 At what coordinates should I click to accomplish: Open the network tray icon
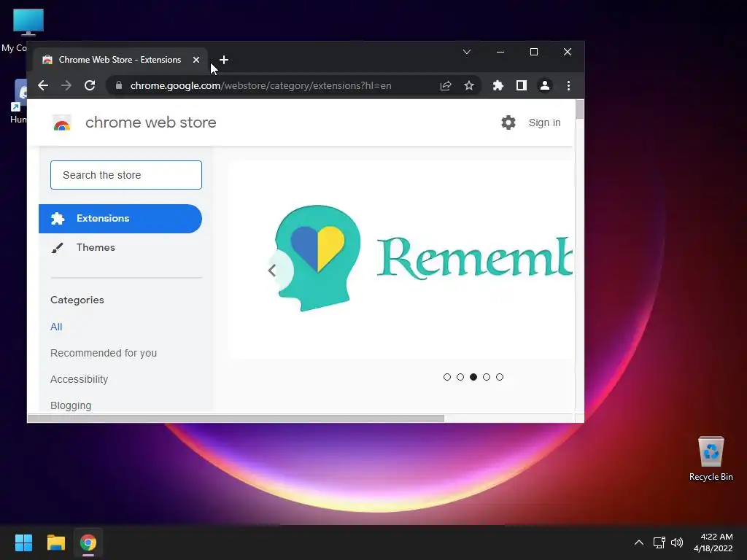(x=659, y=542)
